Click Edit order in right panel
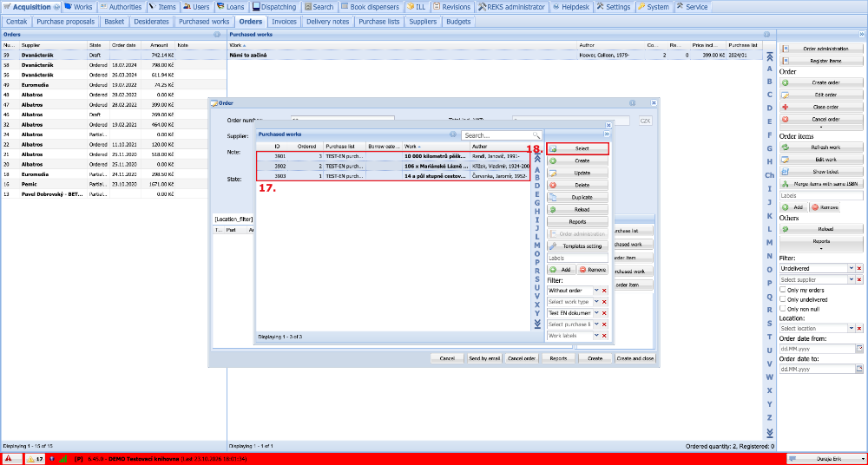The width and height of the screenshot is (868, 465). [x=821, y=95]
